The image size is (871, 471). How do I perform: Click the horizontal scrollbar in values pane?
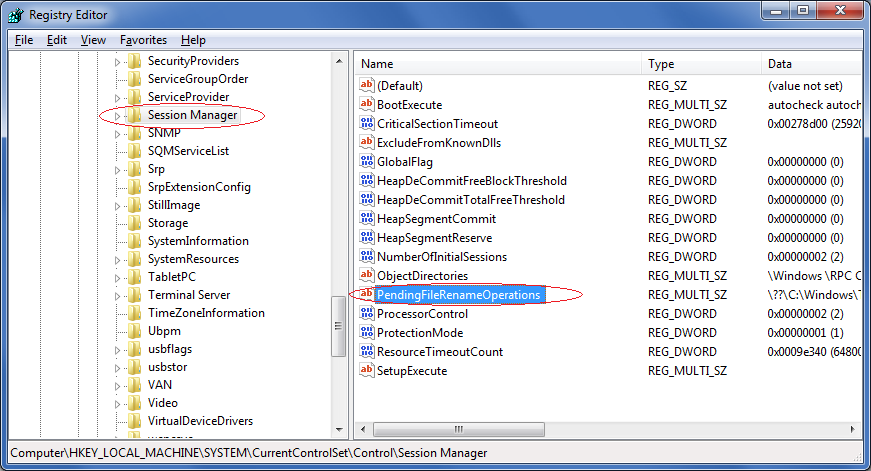click(600, 430)
